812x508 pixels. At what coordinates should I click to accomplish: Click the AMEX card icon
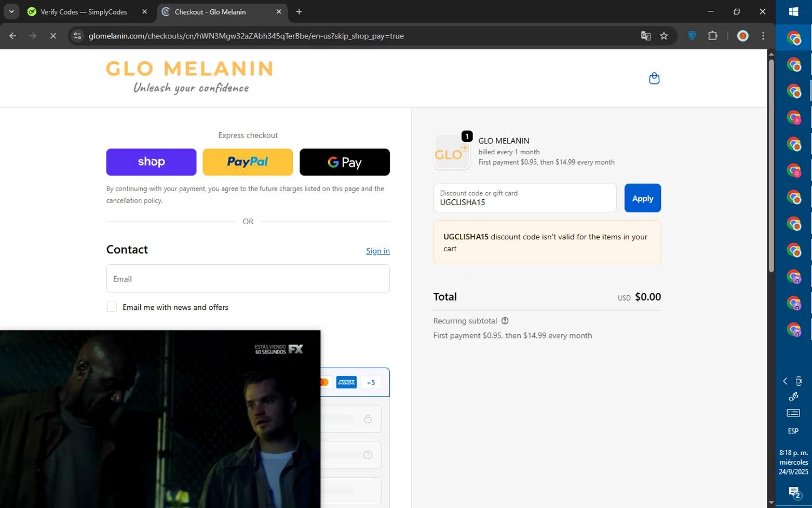click(346, 382)
